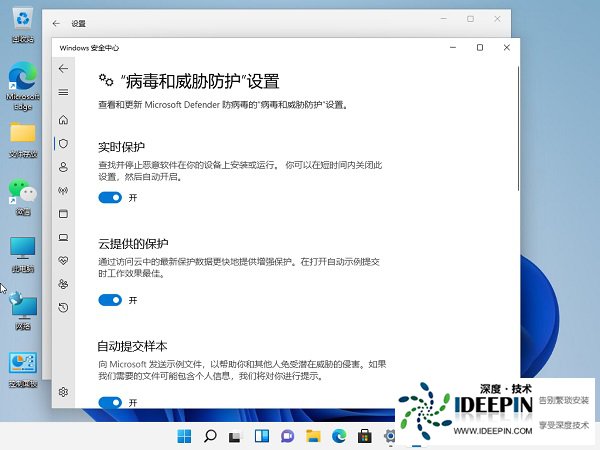Turn off the 实时保护 toggle
The width and height of the screenshot is (600, 450).
pos(110,197)
